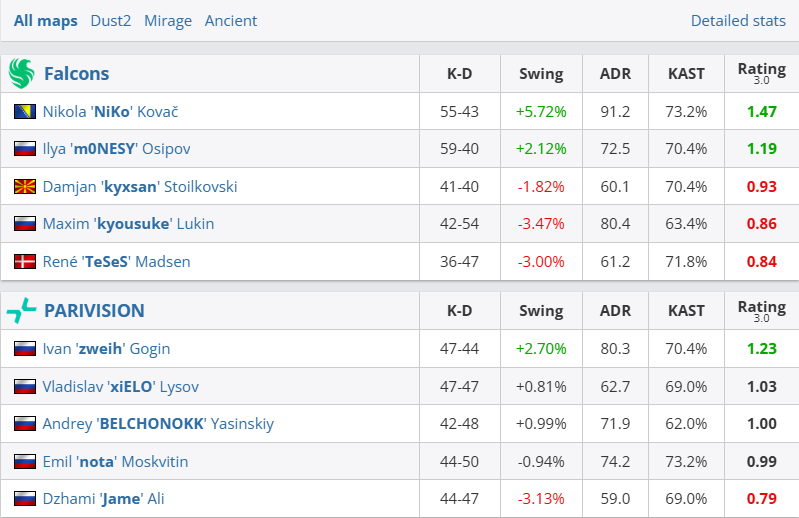Open Nikola 'NiKo' Kovač player profile

click(x=110, y=112)
